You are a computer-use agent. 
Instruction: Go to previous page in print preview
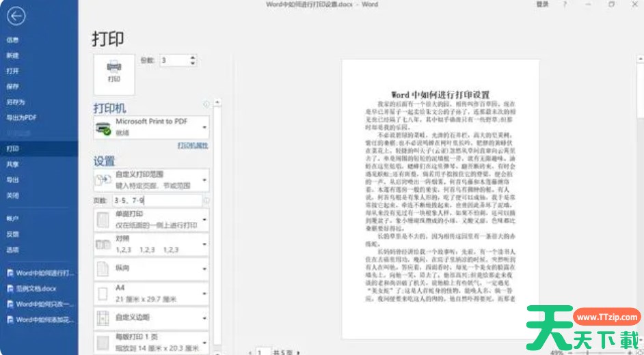tap(250, 352)
